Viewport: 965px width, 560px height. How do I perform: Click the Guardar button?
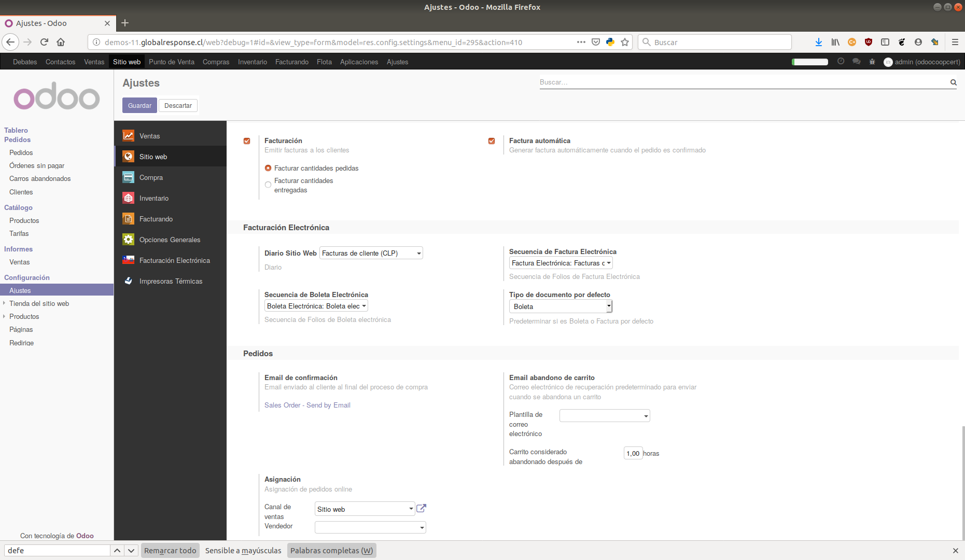tap(139, 105)
